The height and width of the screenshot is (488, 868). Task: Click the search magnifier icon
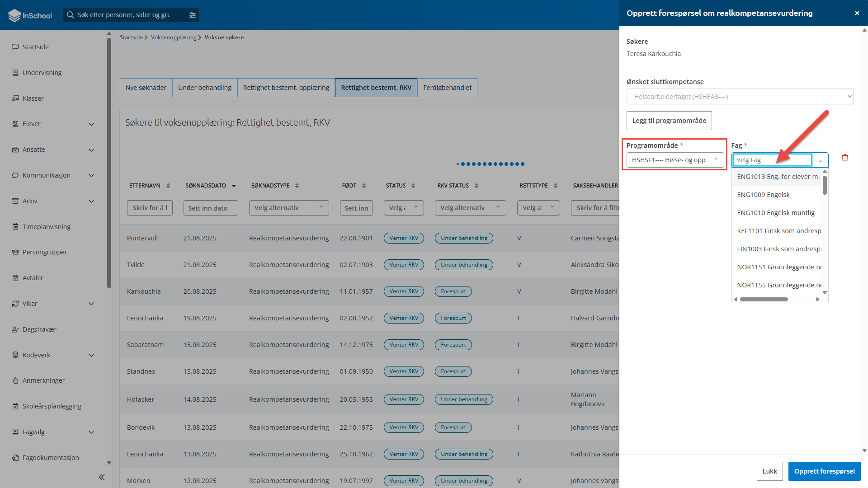tap(70, 15)
